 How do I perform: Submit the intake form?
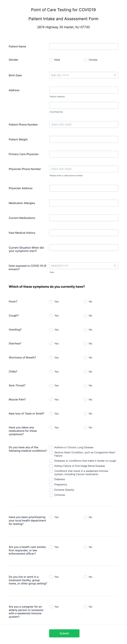point(64,633)
